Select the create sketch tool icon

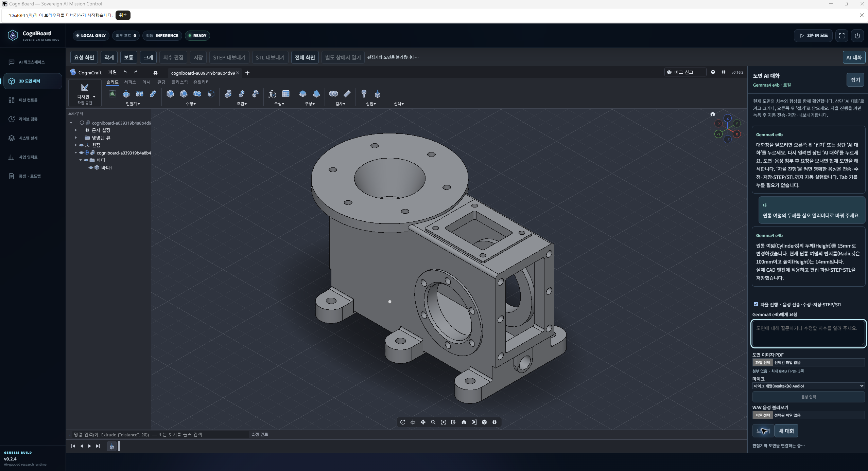[112, 94]
